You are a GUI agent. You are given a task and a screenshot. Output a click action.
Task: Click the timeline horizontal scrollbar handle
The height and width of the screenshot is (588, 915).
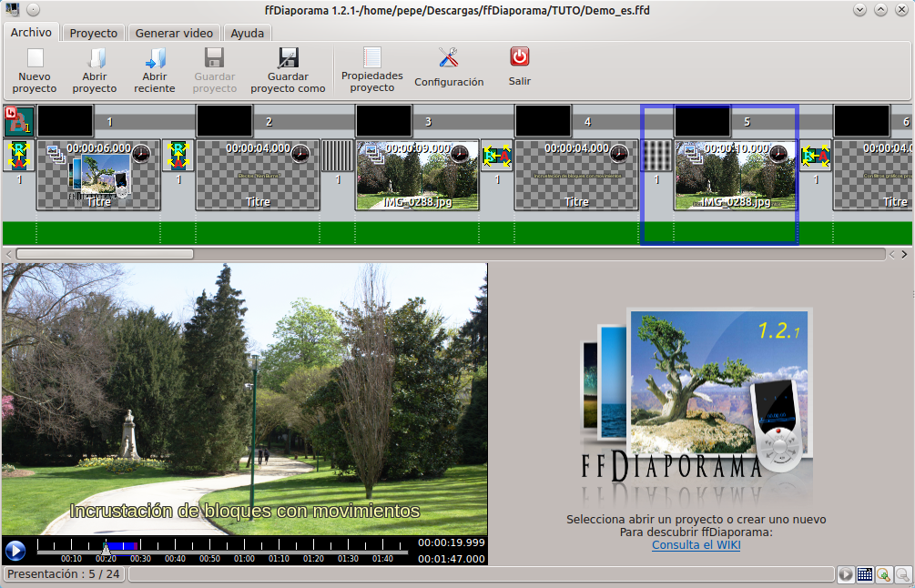(105, 254)
